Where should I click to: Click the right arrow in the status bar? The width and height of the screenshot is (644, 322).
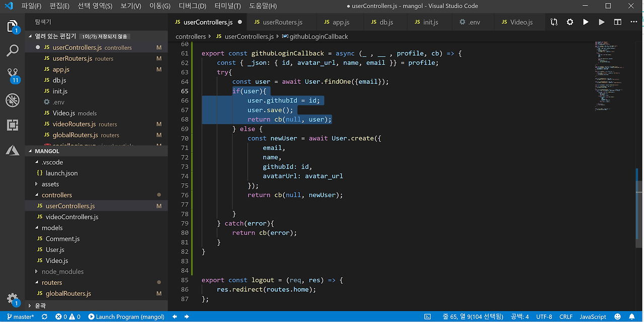(x=187, y=317)
